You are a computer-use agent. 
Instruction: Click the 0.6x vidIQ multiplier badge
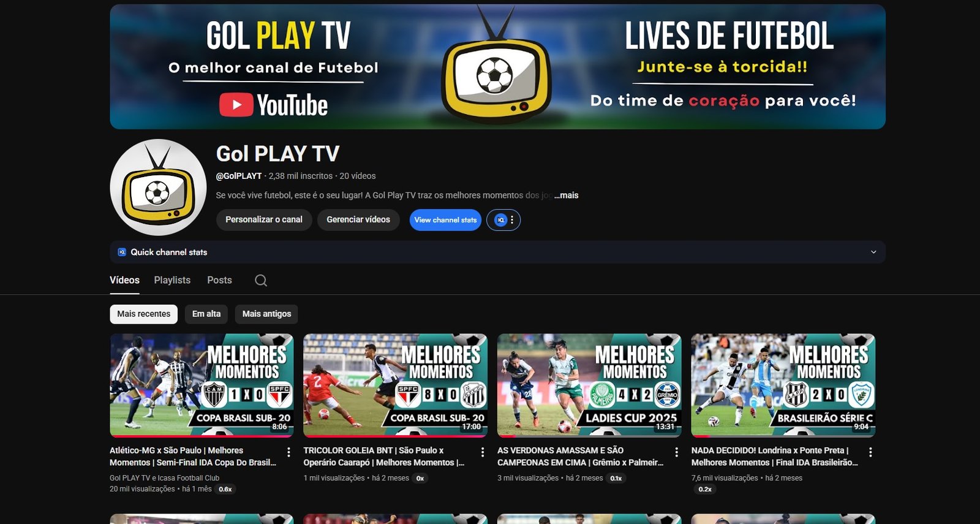225,489
